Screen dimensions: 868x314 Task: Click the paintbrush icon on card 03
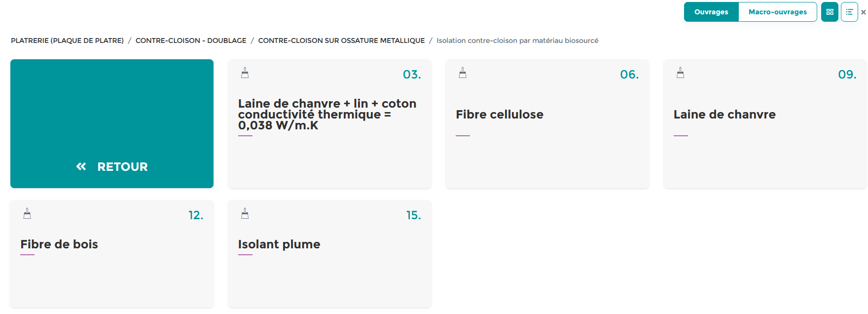click(x=245, y=73)
